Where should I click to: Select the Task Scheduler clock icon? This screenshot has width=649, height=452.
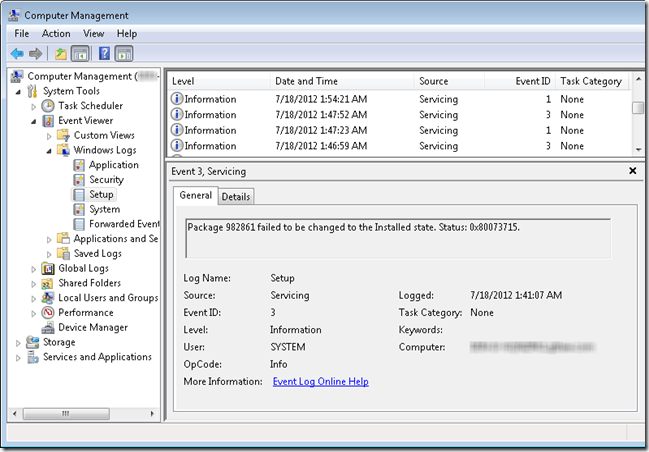click(47, 105)
